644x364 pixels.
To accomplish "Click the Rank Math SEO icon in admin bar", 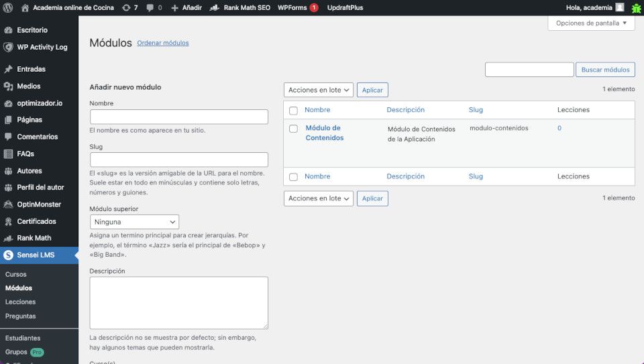I will (215, 8).
